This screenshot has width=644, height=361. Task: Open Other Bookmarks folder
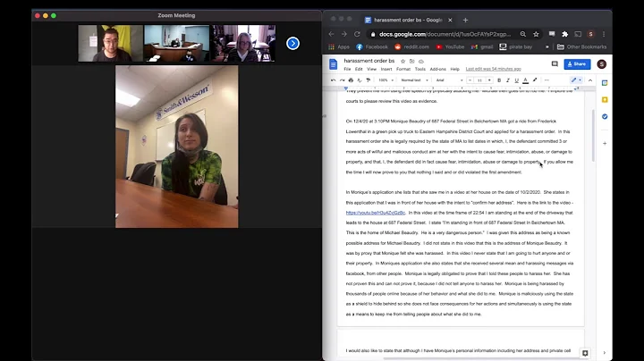(581, 46)
